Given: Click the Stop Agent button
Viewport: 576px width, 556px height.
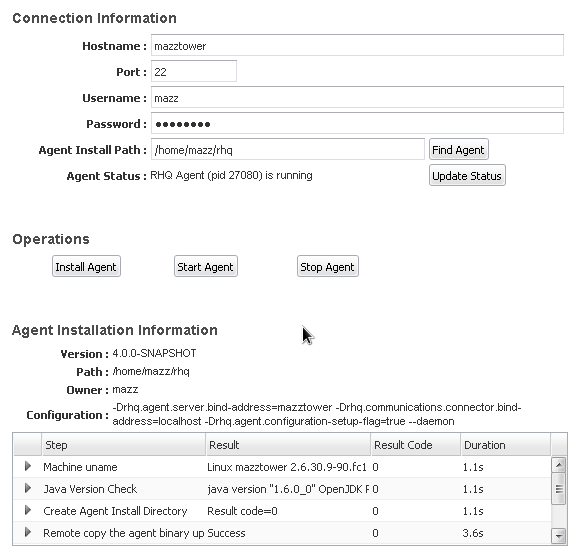Looking at the screenshot, I should click(328, 266).
